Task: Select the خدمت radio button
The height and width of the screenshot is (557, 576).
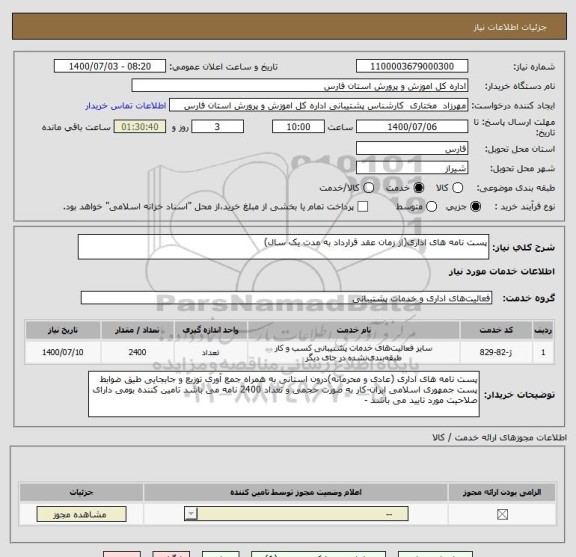Action: (x=419, y=188)
